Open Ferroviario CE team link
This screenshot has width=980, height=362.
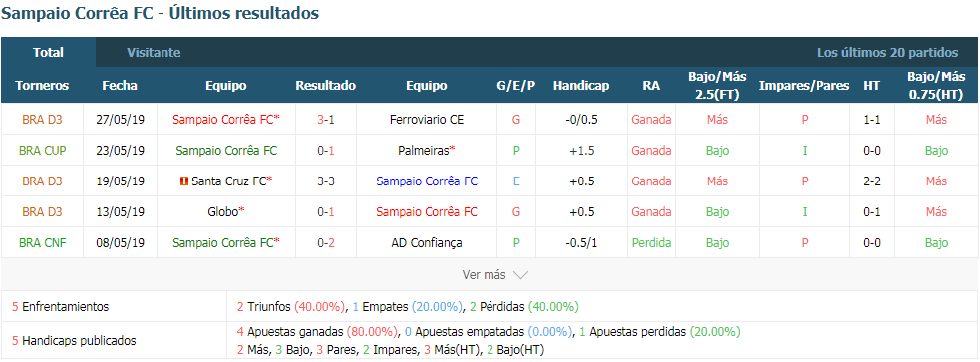427,120
